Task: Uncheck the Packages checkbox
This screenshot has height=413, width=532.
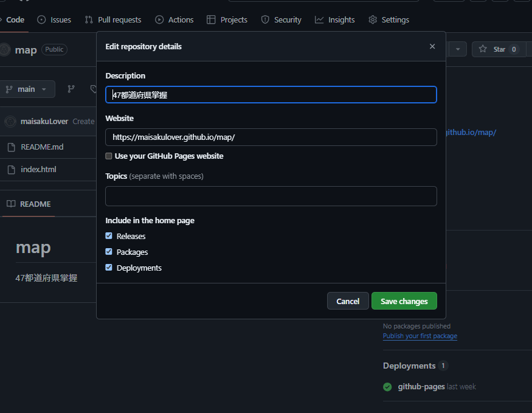Action: (109, 252)
